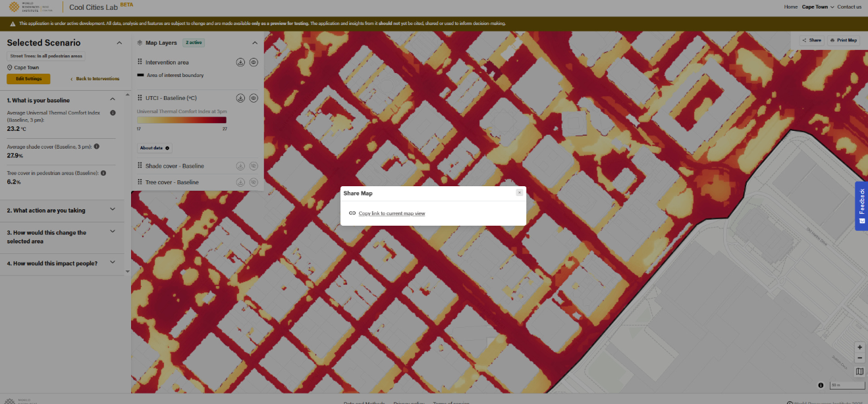Close the Share Map dialog

[x=520, y=193]
